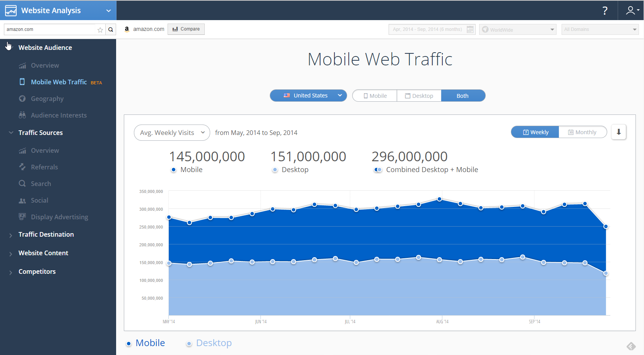This screenshot has height=355, width=644.
Task: Click the help question mark icon
Action: click(x=605, y=10)
